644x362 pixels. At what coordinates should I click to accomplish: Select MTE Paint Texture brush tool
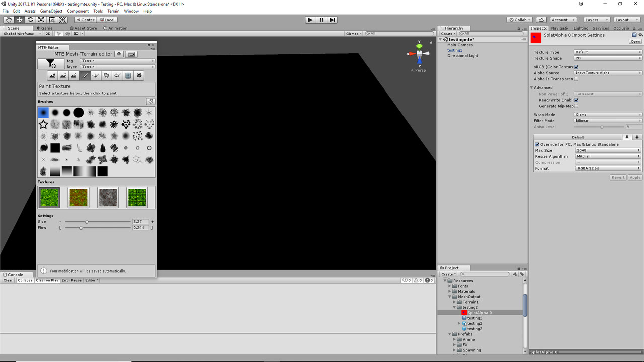pyautogui.click(x=85, y=76)
